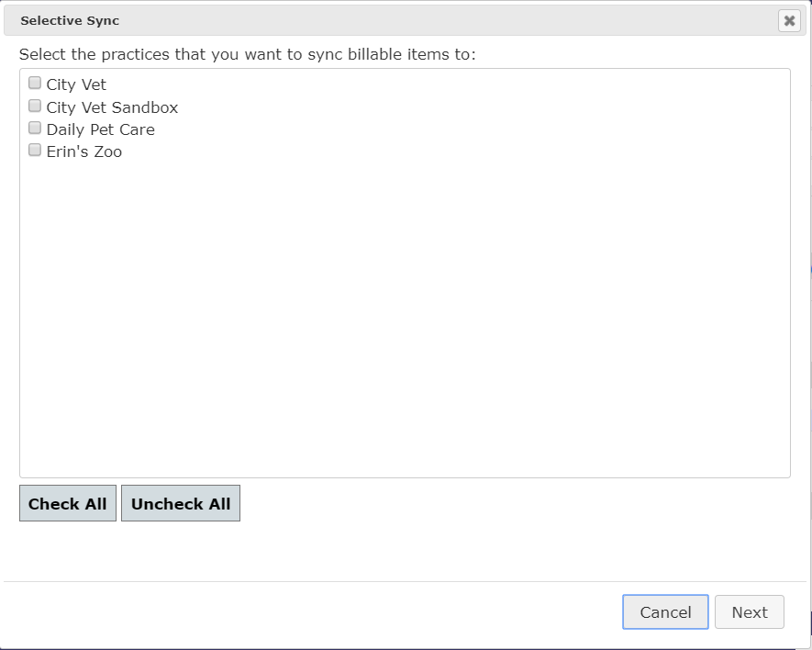Image resolution: width=812 pixels, height=650 pixels.
Task: Click the City Vet practice label text
Action: click(76, 84)
